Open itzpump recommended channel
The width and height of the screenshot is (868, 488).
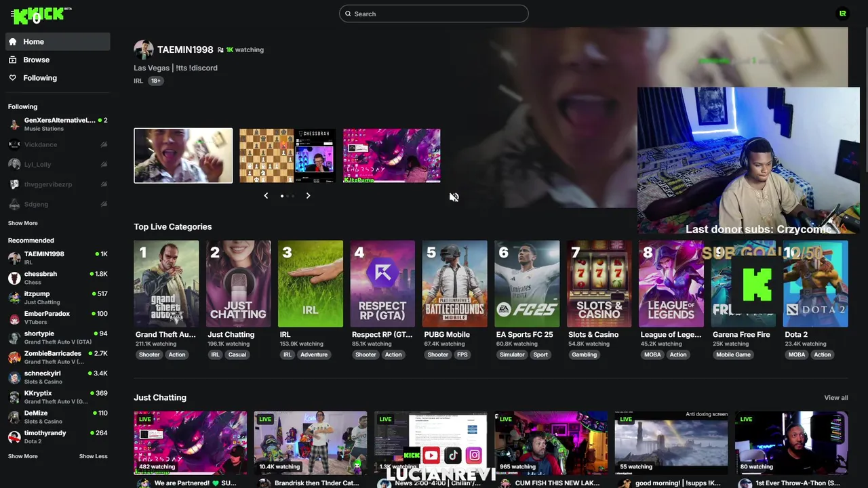58,298
